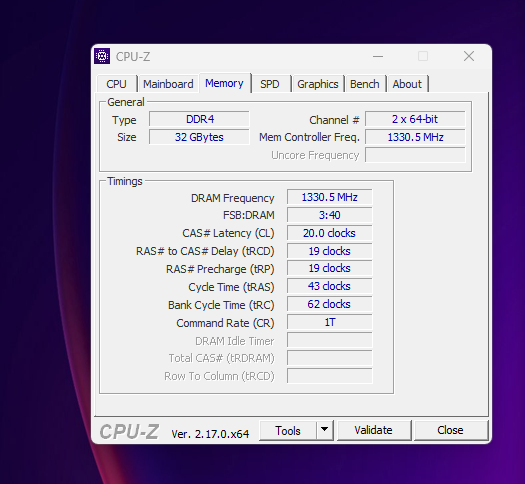Click the CPU-Z app icon in title bar
The image size is (525, 484).
tap(102, 56)
